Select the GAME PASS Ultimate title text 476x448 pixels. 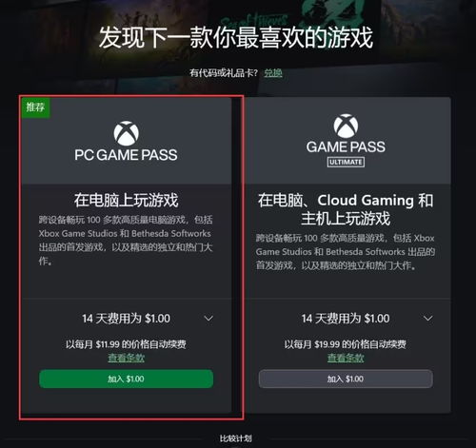click(x=346, y=146)
